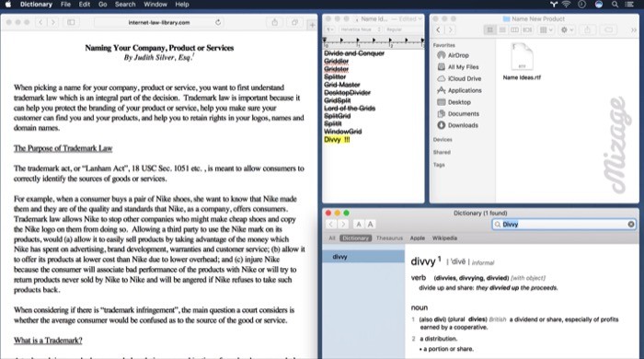Screen dimensions: 644x359
Task: Open Notification Center icon
Action: click(629, 4)
